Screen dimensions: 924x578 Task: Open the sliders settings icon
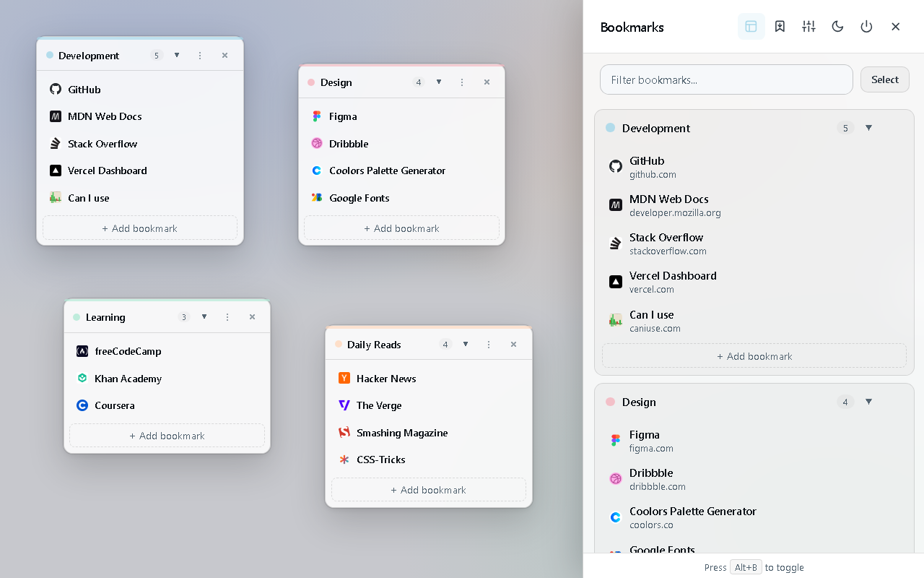(x=808, y=27)
